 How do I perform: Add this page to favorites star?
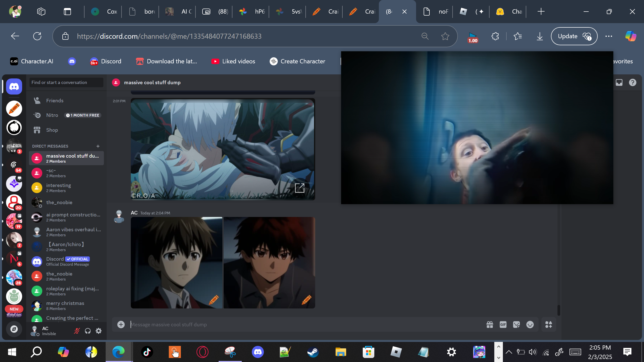(x=445, y=36)
